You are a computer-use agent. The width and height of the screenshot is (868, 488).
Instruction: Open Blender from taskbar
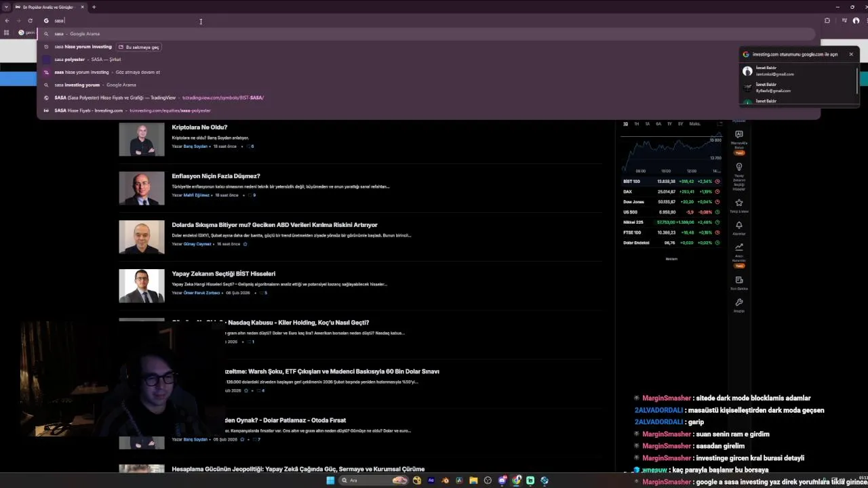click(445, 481)
